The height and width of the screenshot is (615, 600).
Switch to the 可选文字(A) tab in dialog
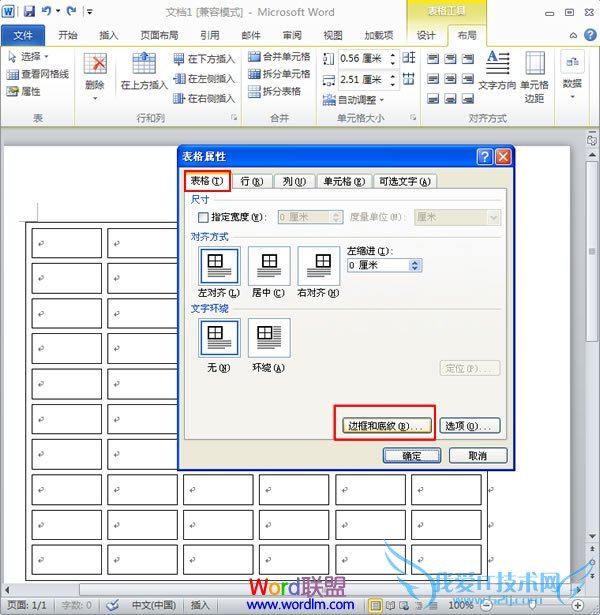tap(405, 181)
